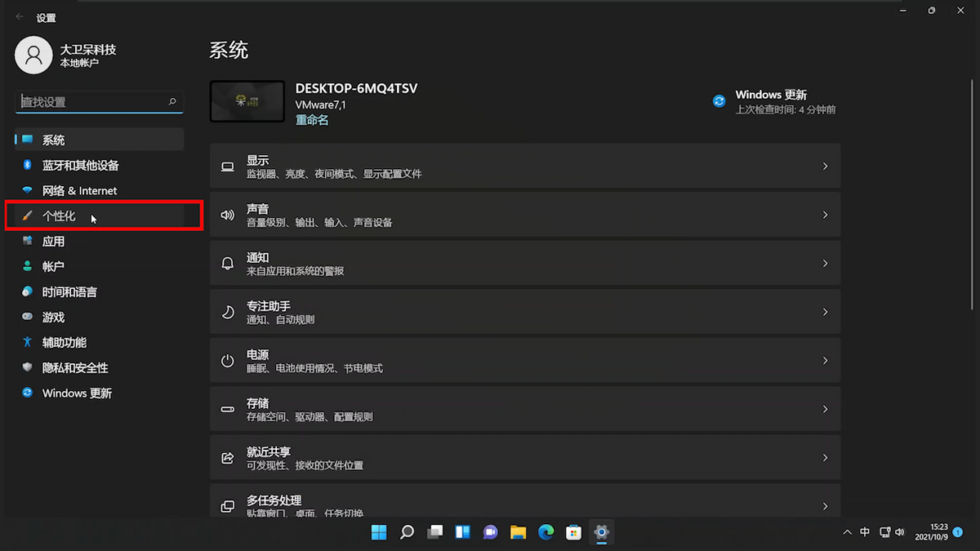980x551 pixels.
Task: Expand the Focus assist row chevron
Action: pyautogui.click(x=825, y=312)
